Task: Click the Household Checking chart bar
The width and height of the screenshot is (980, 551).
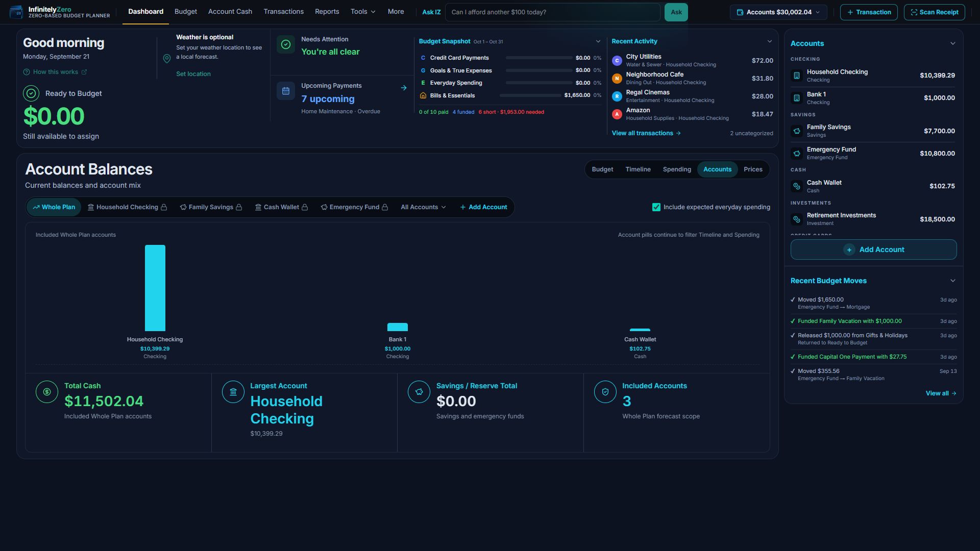Action: tap(155, 288)
